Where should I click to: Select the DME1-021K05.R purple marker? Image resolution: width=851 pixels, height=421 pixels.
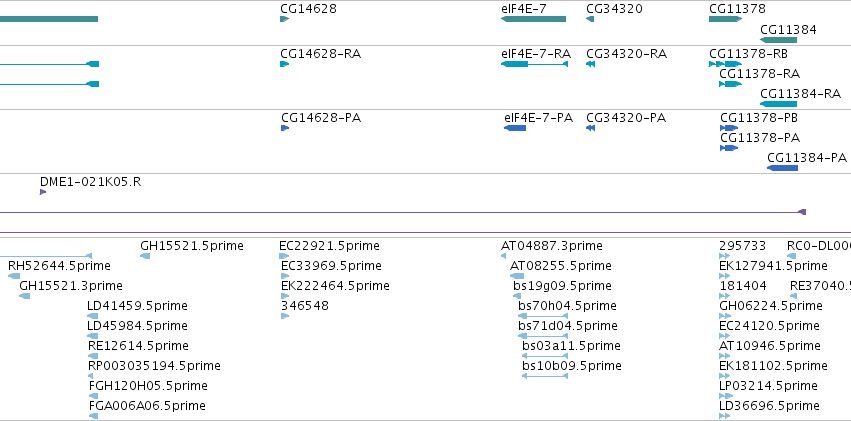(x=43, y=192)
